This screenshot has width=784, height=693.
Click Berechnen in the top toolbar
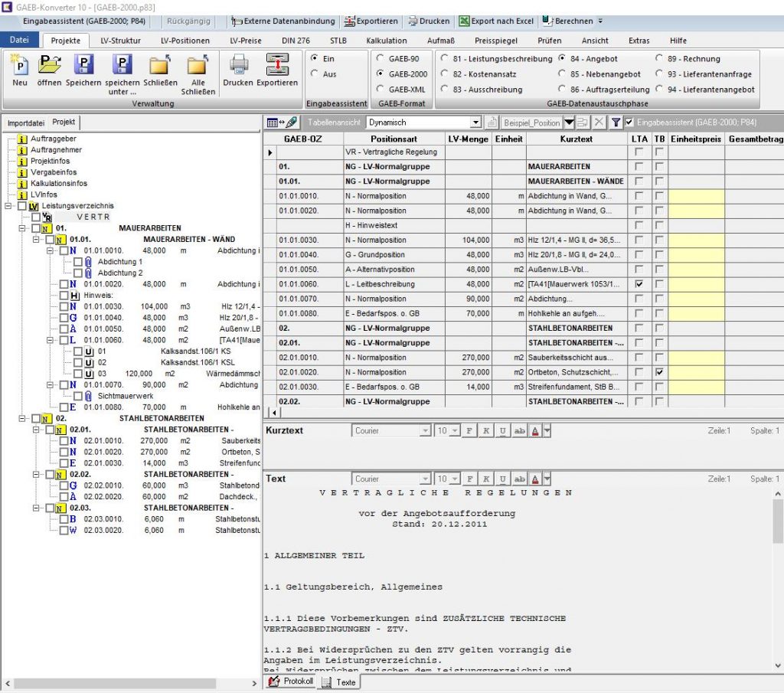pyautogui.click(x=568, y=21)
